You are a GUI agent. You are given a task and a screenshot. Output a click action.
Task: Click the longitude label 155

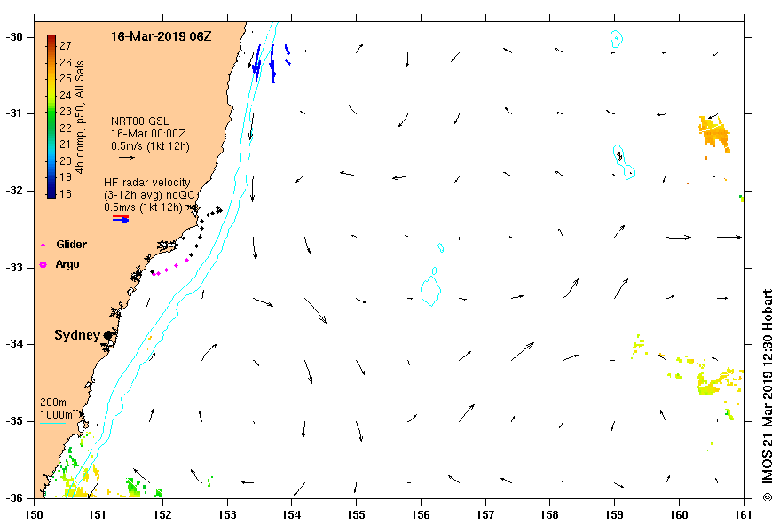pyautogui.click(x=356, y=514)
